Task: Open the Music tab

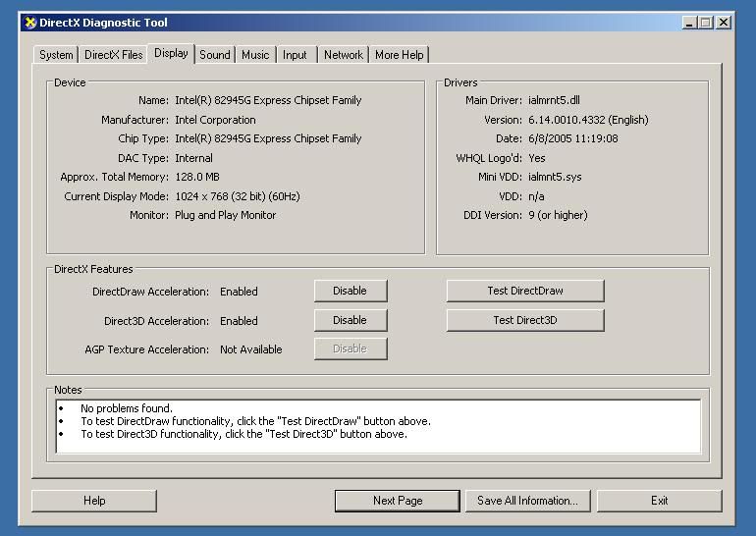Action: (255, 55)
